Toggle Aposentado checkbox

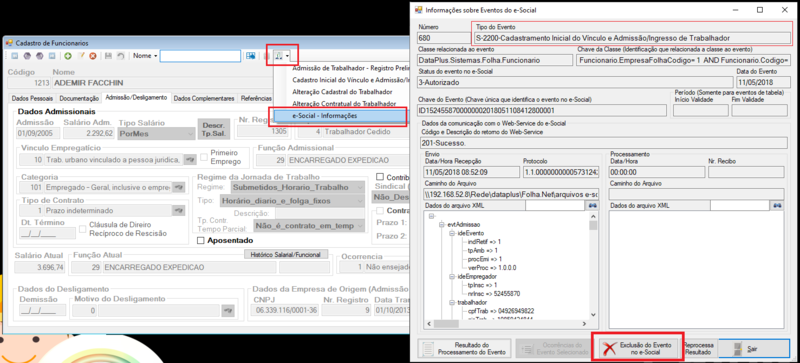(201, 240)
